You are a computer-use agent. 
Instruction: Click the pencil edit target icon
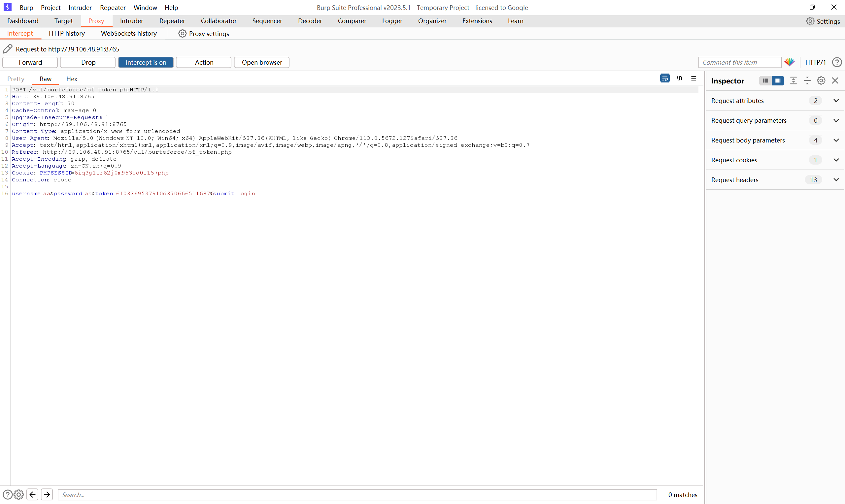(8, 49)
